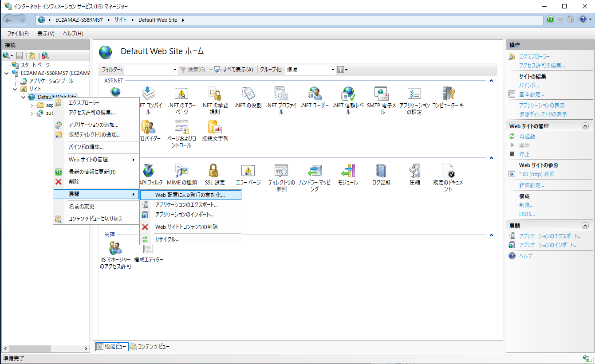The image size is (595, 364).
Task: Click the delete connection icon in the connections toolbar
Action: (x=44, y=55)
